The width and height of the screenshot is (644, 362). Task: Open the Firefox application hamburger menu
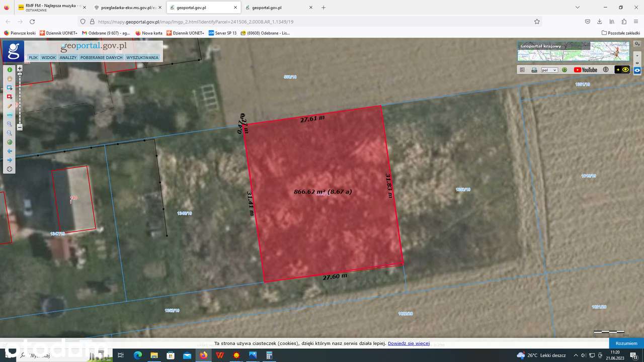tap(636, 22)
